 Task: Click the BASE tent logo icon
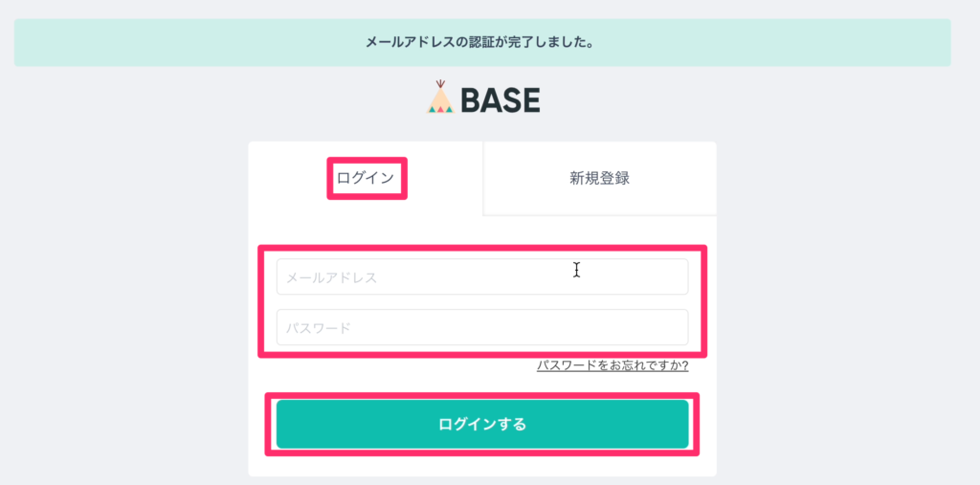[440, 98]
